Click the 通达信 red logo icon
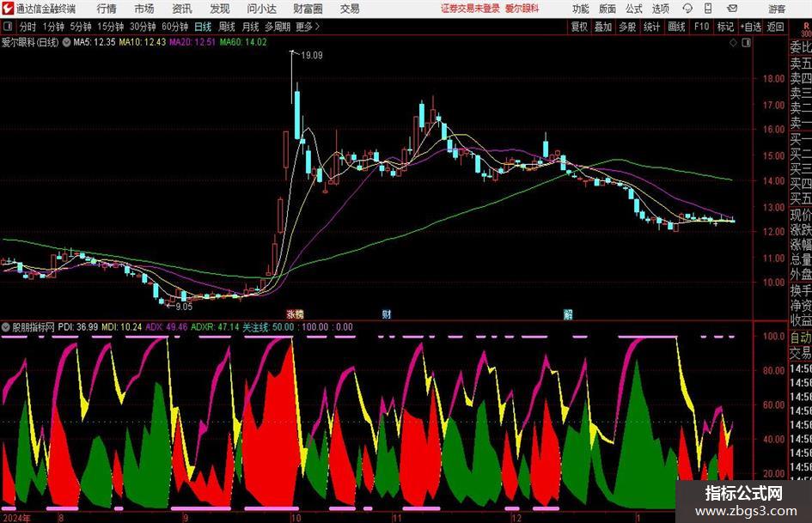The width and height of the screenshot is (812, 523). [x=8, y=9]
